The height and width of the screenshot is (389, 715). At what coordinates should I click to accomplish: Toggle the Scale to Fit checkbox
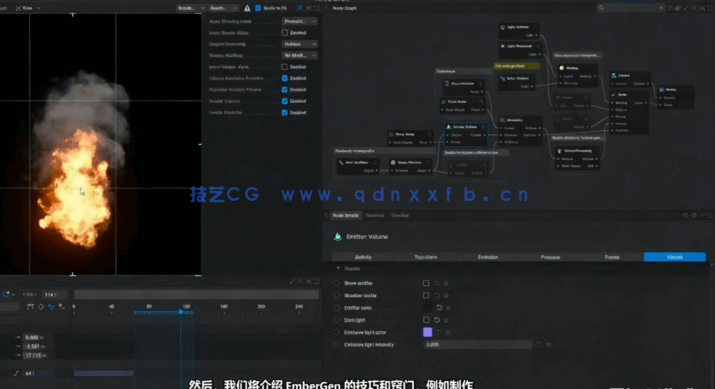[x=258, y=8]
